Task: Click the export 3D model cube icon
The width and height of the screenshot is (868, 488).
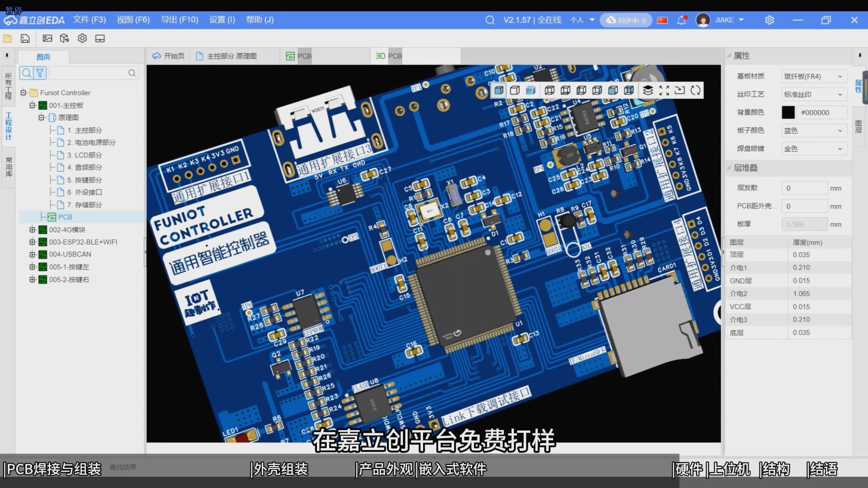Action: (x=65, y=38)
